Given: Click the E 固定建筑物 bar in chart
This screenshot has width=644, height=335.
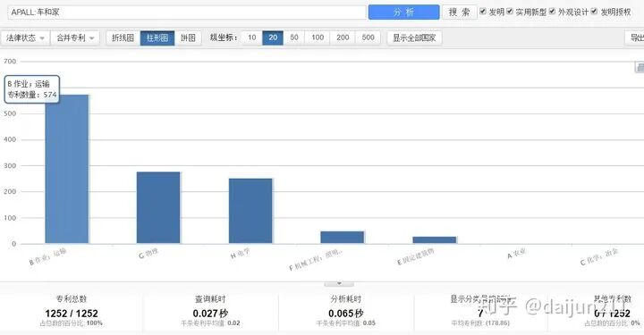Looking at the screenshot, I should (435, 240).
